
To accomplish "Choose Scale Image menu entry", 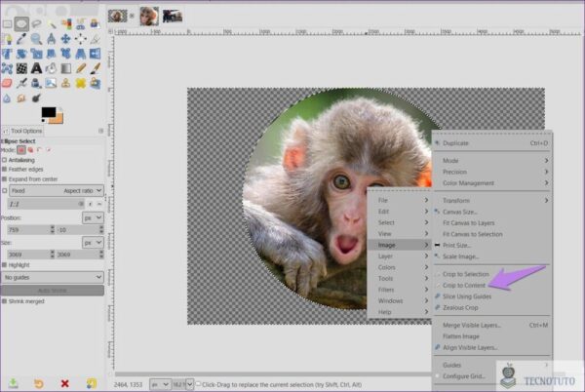I will point(492,256).
